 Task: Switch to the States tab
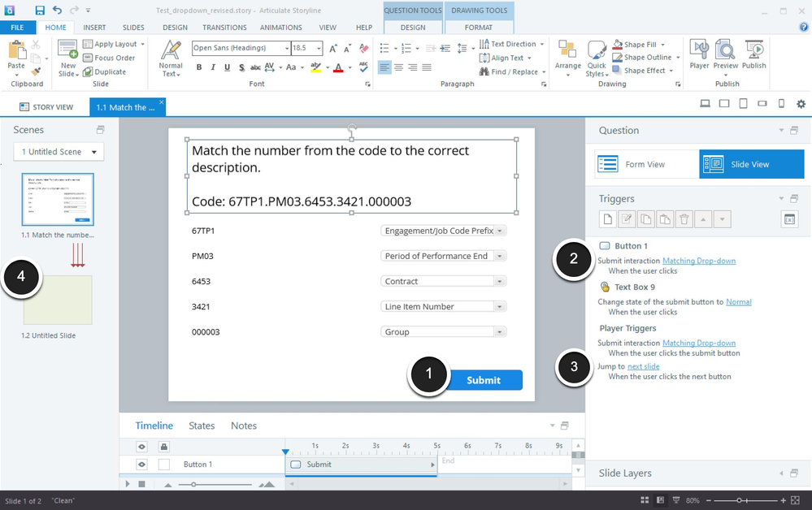pos(202,426)
